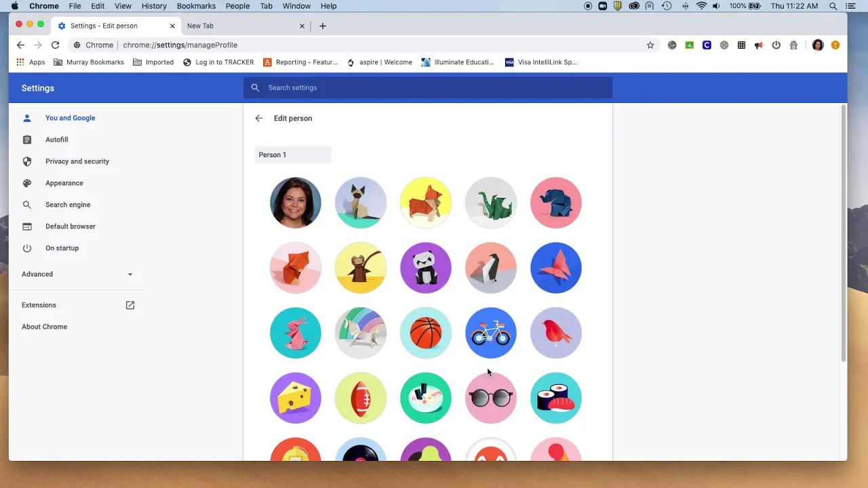The width and height of the screenshot is (868, 488).
Task: Open Illuminate Educati... bookmark
Action: click(x=458, y=62)
